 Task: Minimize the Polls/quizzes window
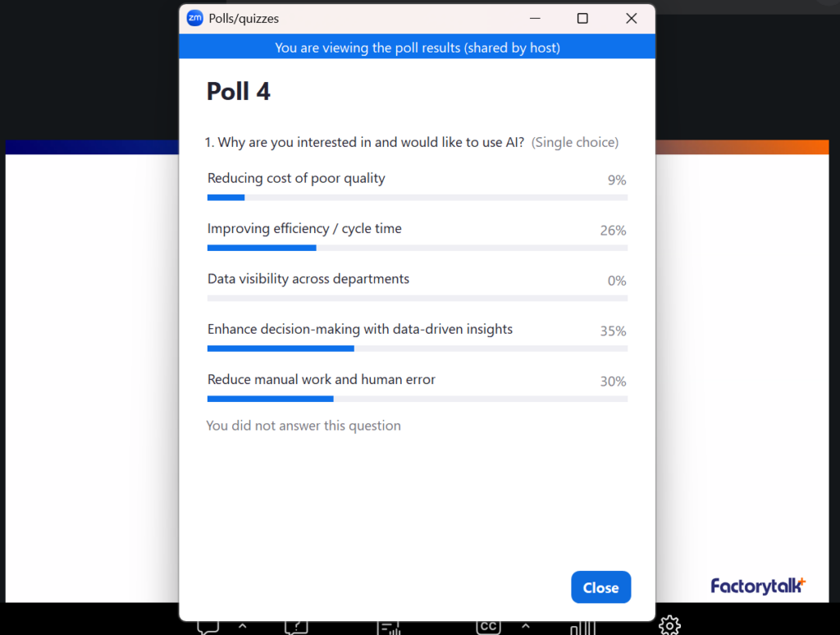534,18
